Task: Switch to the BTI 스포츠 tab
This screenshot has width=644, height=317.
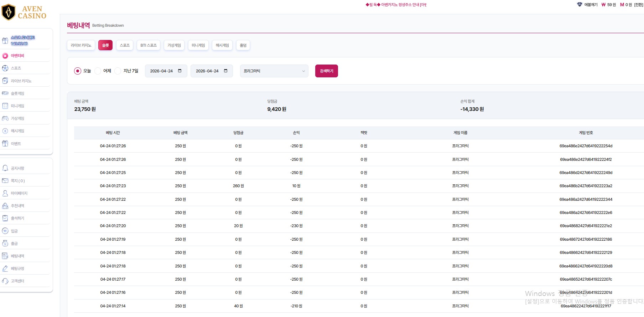Action: [149, 45]
